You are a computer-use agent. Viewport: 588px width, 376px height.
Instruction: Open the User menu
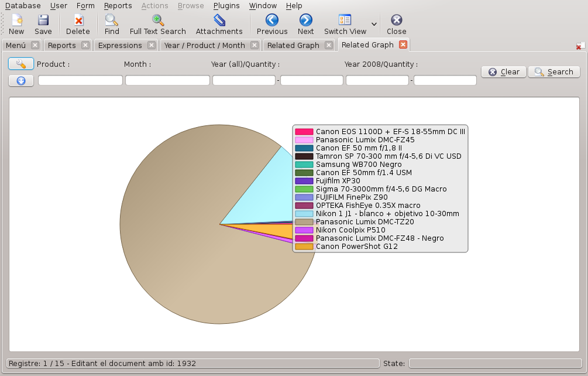point(59,6)
